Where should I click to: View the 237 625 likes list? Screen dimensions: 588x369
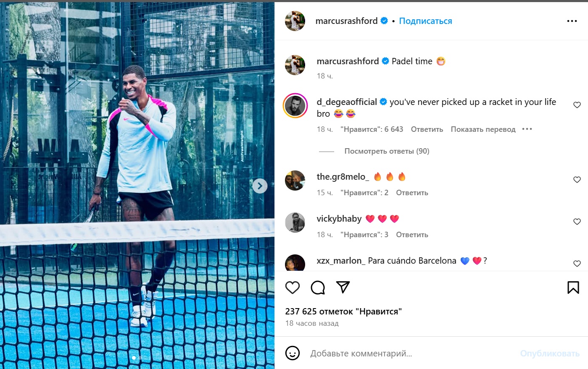(343, 311)
